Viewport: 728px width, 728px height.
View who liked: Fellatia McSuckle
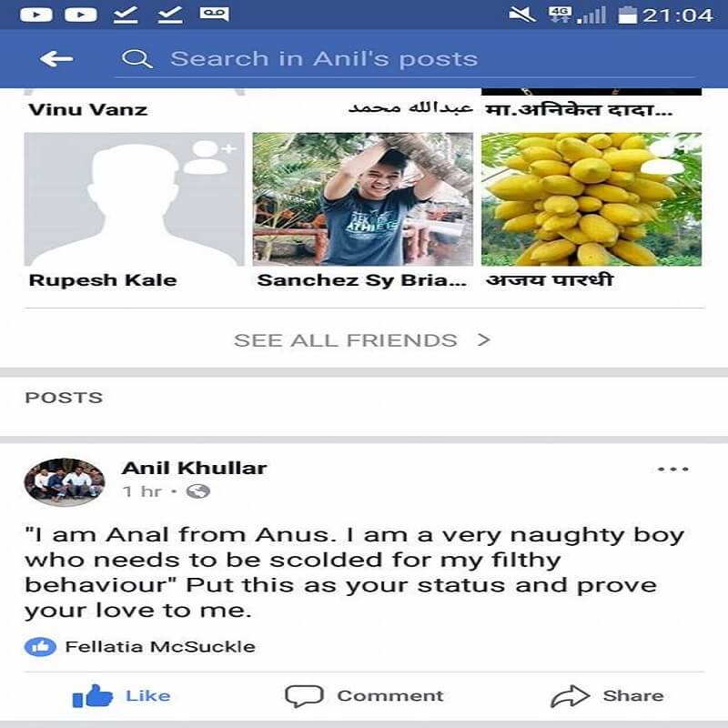[x=160, y=647]
